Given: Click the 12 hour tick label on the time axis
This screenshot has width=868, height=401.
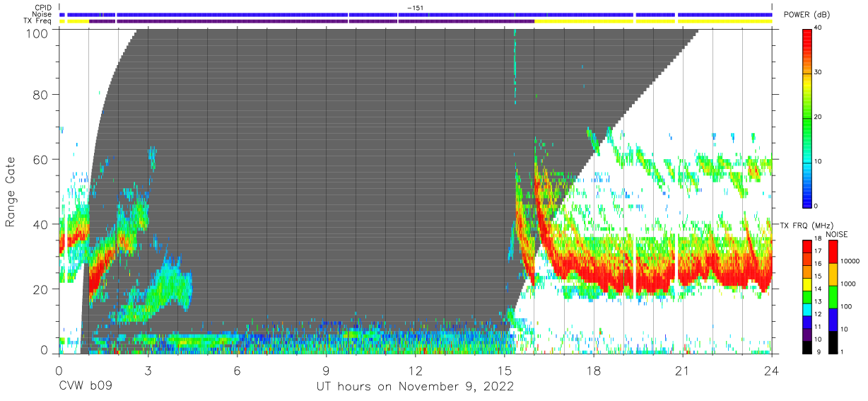Looking at the screenshot, I should [x=415, y=371].
